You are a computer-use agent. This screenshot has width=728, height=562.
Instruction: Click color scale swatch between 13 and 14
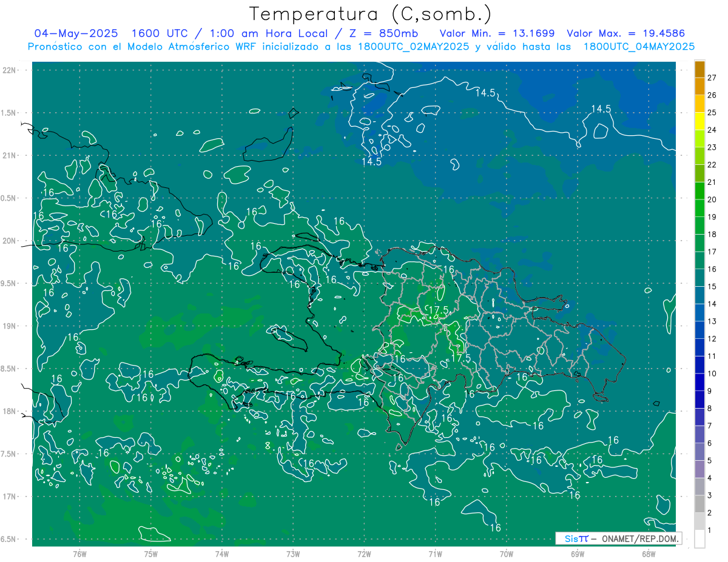(699, 312)
